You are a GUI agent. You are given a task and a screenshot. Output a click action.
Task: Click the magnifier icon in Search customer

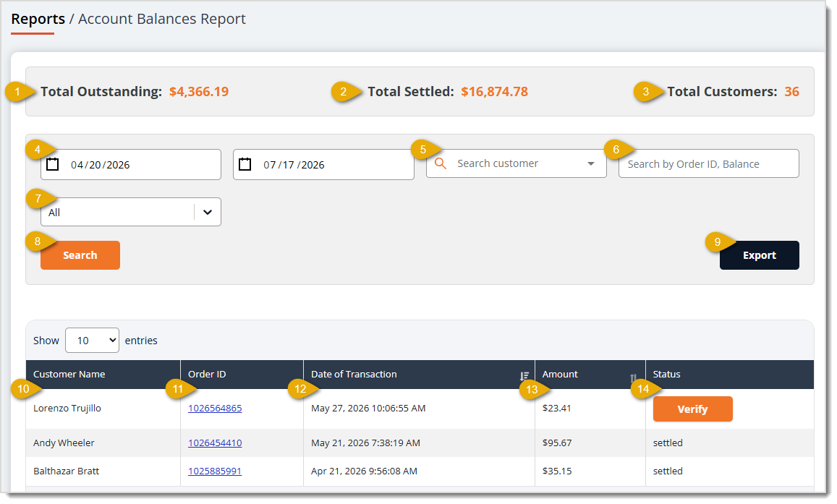point(441,163)
